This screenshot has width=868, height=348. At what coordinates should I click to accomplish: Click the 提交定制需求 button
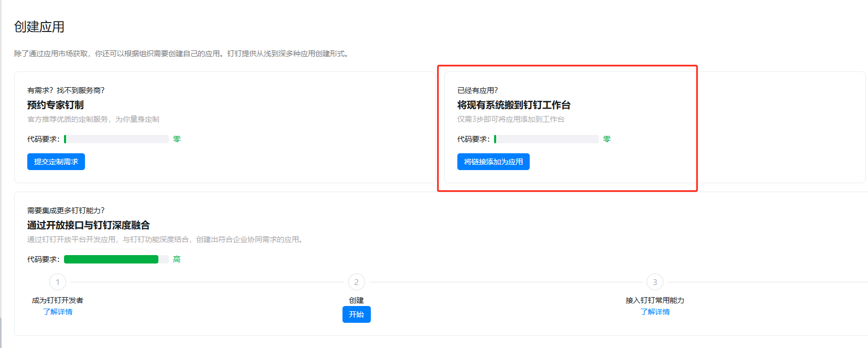(x=56, y=162)
